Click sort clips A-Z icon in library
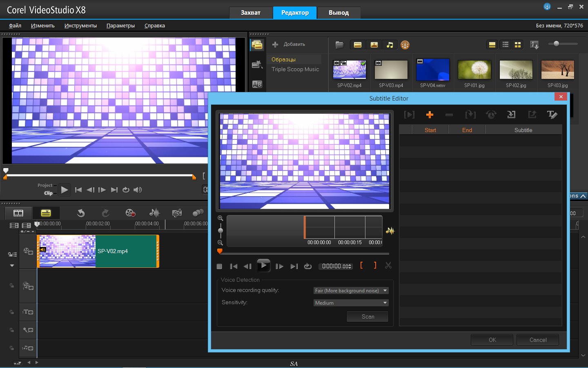The width and height of the screenshot is (588, 368). (x=534, y=45)
